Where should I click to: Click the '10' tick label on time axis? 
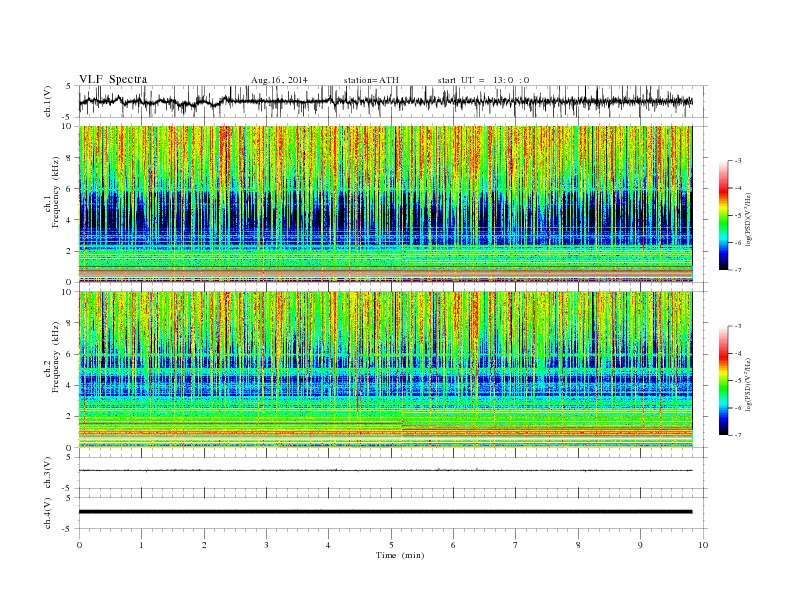[x=703, y=545]
